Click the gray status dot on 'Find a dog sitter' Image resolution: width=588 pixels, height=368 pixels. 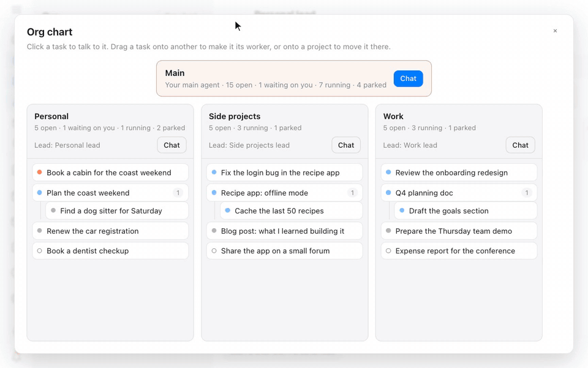click(53, 210)
